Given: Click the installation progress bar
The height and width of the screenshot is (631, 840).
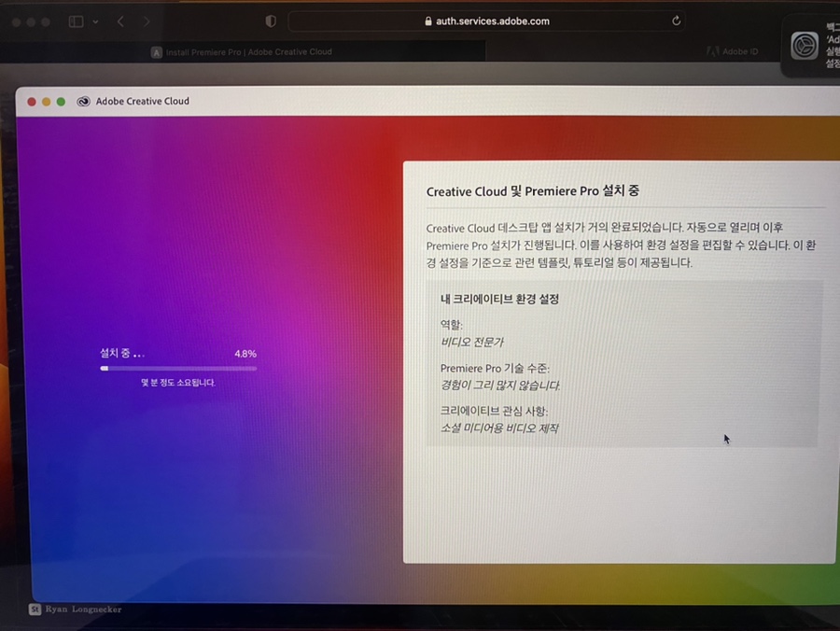Looking at the screenshot, I should click(178, 369).
